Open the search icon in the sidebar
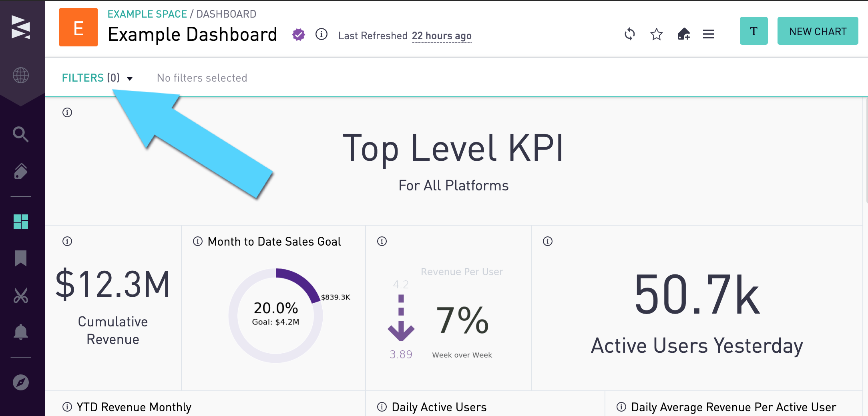 click(20, 134)
